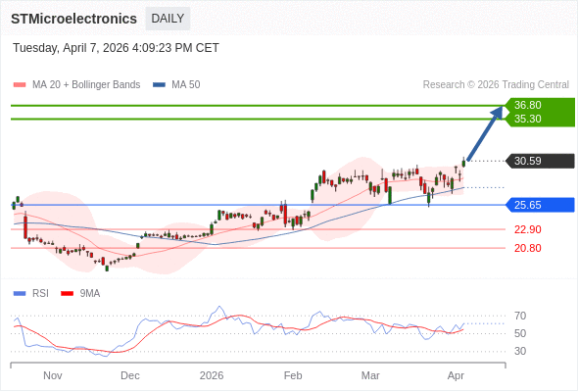The width and height of the screenshot is (578, 392).
Task: Click the RSI 30 axis label
Action: 520,351
